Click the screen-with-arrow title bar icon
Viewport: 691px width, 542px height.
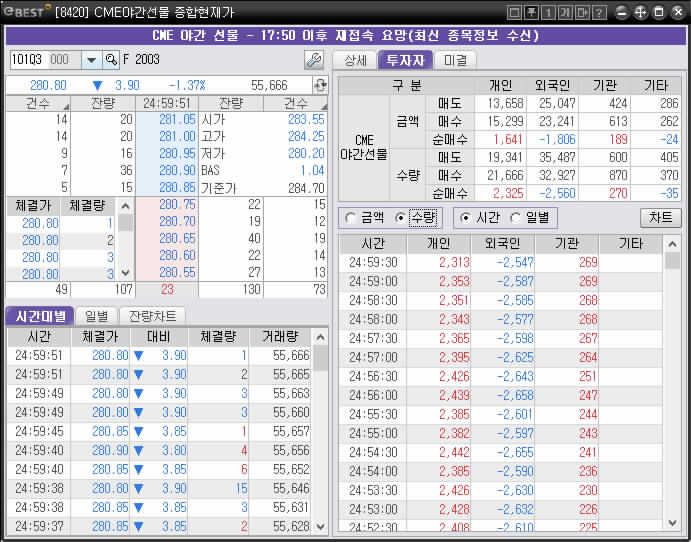[581, 12]
